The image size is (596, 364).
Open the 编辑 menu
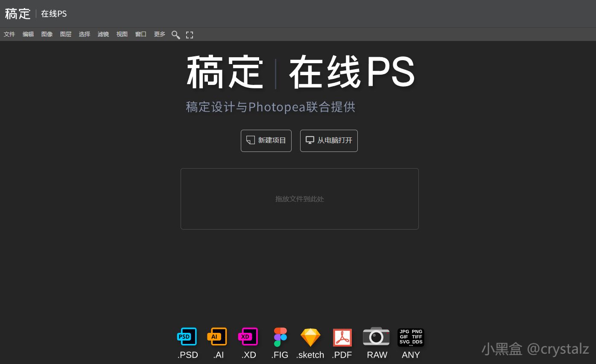click(x=28, y=34)
